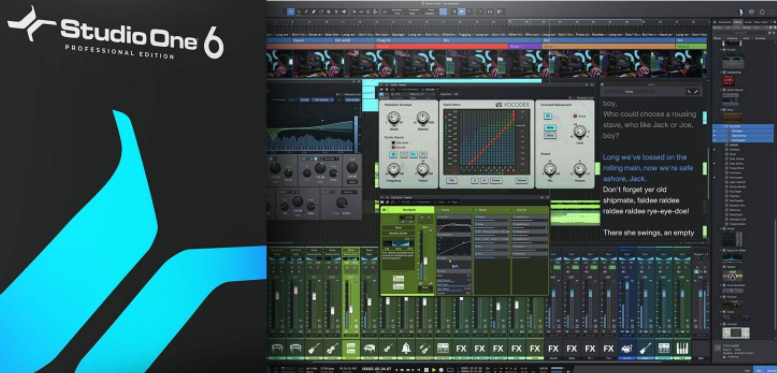Open the track dropdown in Lyrics panel
777x373 pixels.
click(630, 92)
